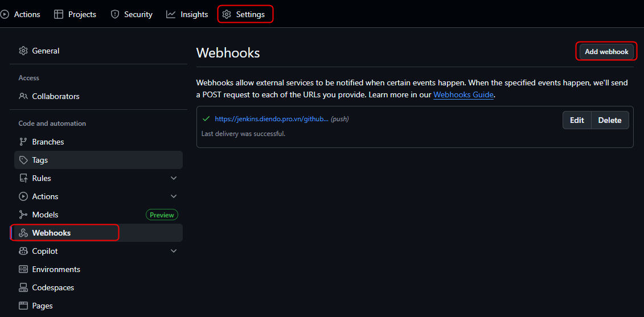644x317 pixels.
Task: Click the Insights graph icon
Action: [x=171, y=14]
